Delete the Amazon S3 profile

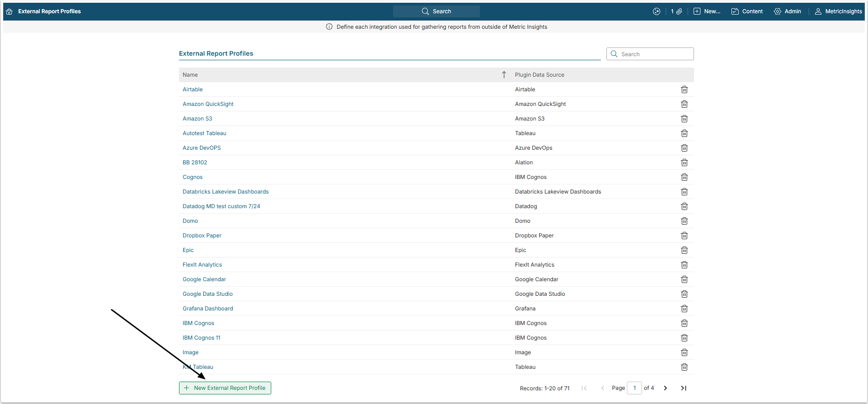tap(684, 119)
